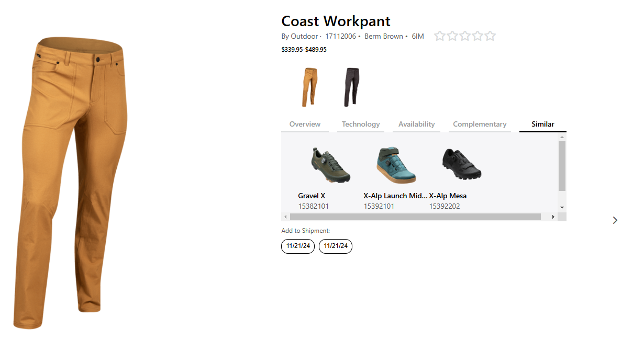644x351 pixels.
Task: Click the Add to Shipment label
Action: [x=306, y=231]
